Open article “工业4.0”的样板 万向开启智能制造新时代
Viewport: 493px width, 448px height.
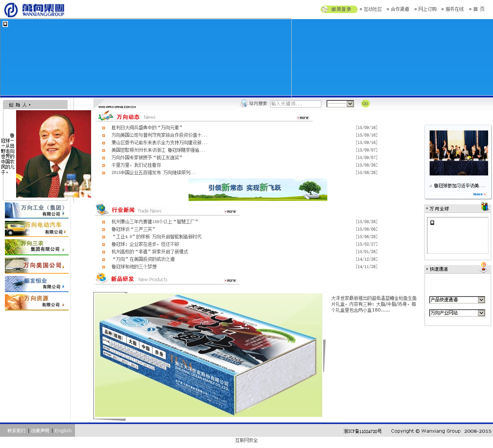pyautogui.click(x=157, y=237)
